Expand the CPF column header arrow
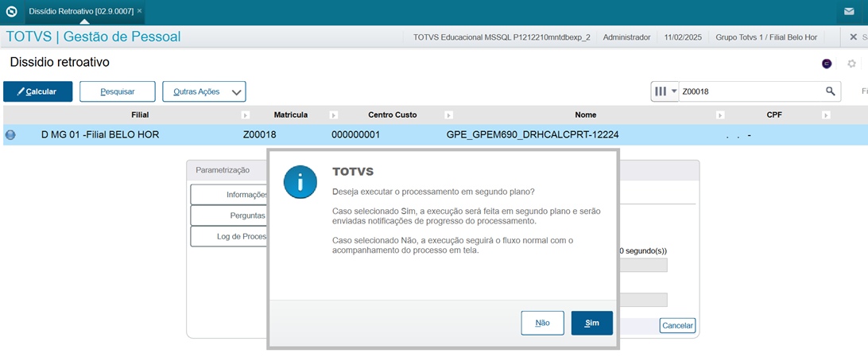Screen dimensions: 868x357 coord(825,115)
